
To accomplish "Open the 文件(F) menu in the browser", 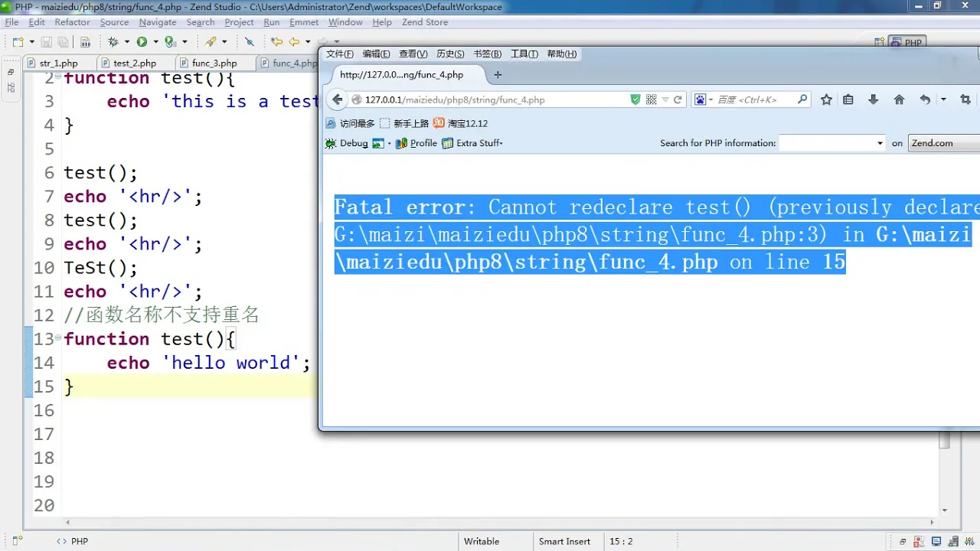I will coord(339,54).
